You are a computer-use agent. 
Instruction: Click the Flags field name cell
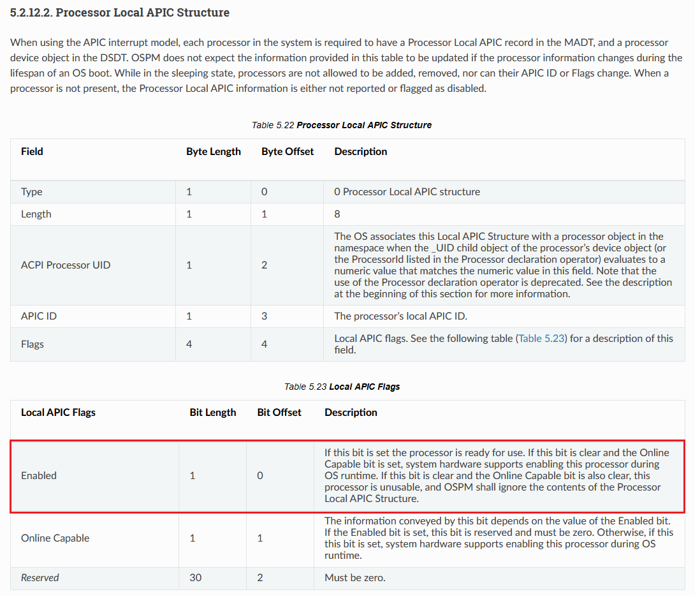point(33,344)
